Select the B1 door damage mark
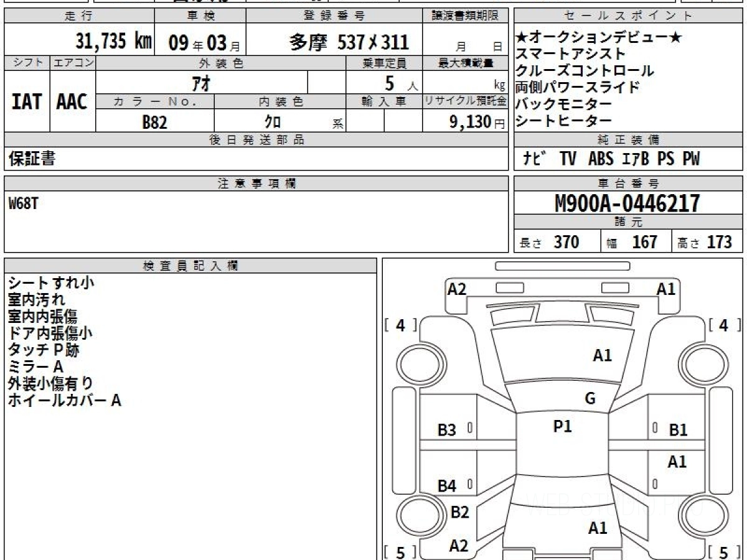Image resolution: width=747 pixels, height=560 pixels. pyautogui.click(x=678, y=429)
